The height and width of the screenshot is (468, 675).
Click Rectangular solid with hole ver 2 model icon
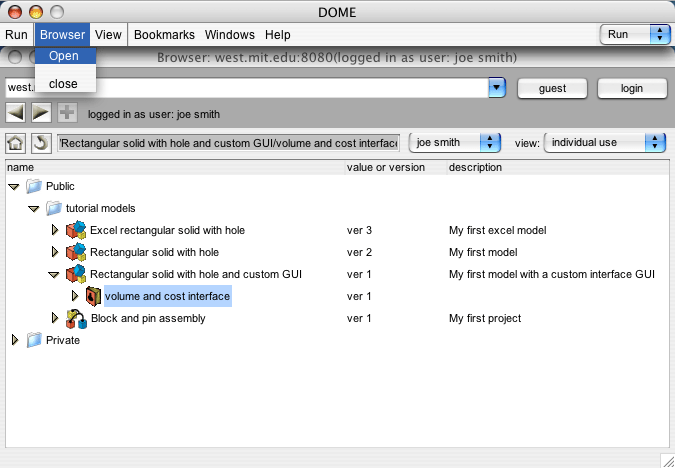pos(76,252)
